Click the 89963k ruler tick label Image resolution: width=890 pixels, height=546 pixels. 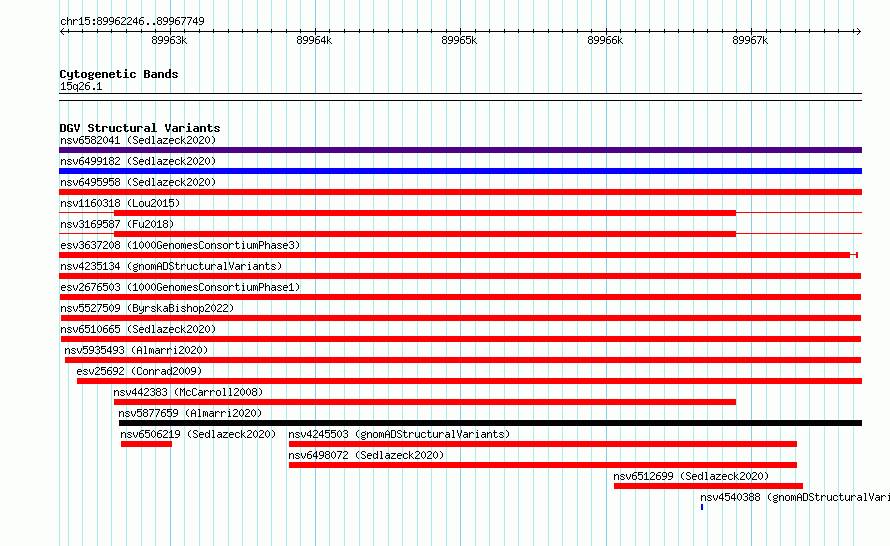tap(169, 40)
